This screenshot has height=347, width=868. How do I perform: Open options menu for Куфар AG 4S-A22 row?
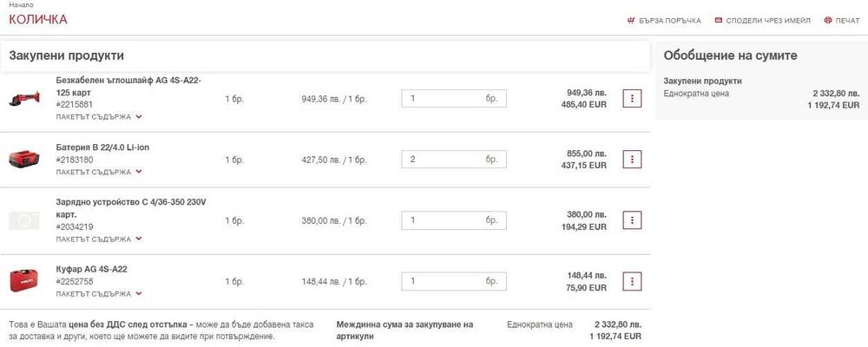632,281
